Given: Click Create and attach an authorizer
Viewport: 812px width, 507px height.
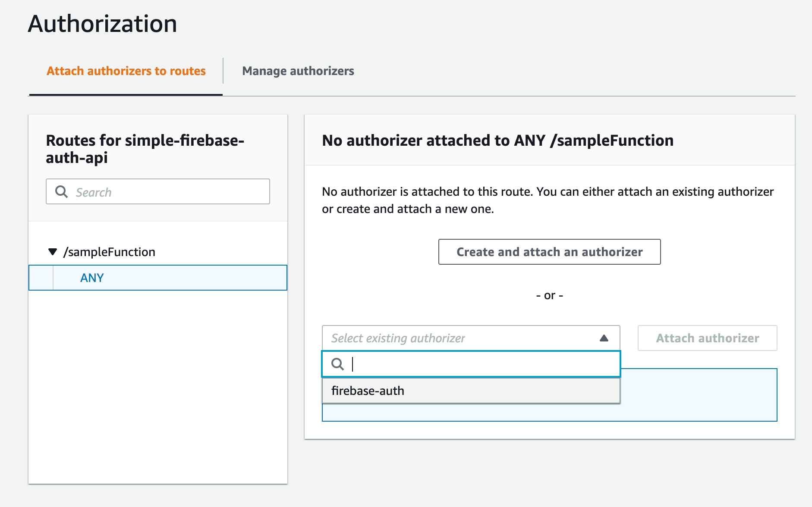Looking at the screenshot, I should pos(549,252).
